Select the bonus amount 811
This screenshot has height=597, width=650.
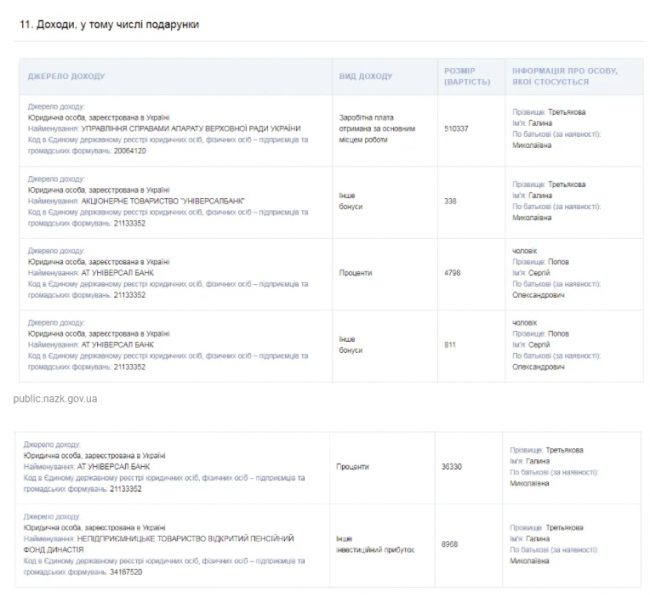coord(450,344)
